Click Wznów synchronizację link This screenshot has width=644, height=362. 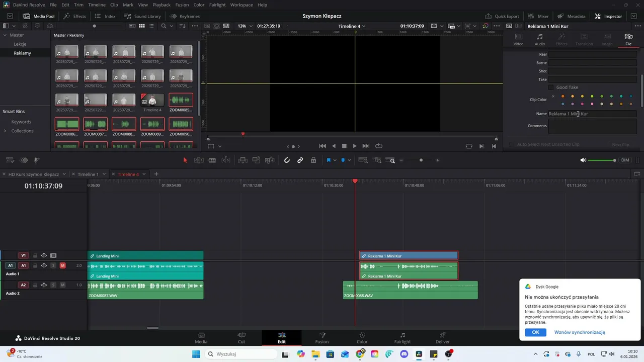tap(580, 332)
